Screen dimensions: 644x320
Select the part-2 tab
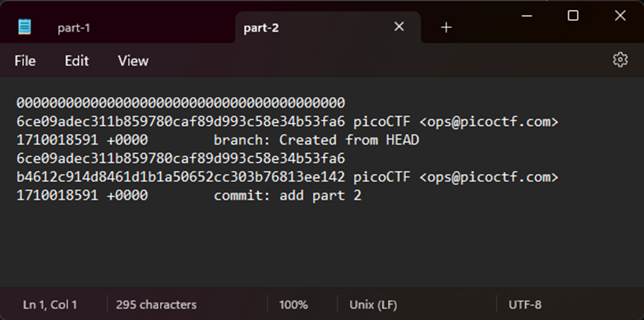(x=262, y=28)
